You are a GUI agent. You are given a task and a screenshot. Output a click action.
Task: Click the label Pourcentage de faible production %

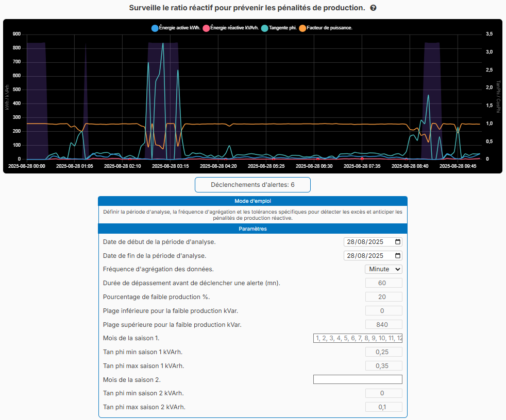pyautogui.click(x=156, y=297)
